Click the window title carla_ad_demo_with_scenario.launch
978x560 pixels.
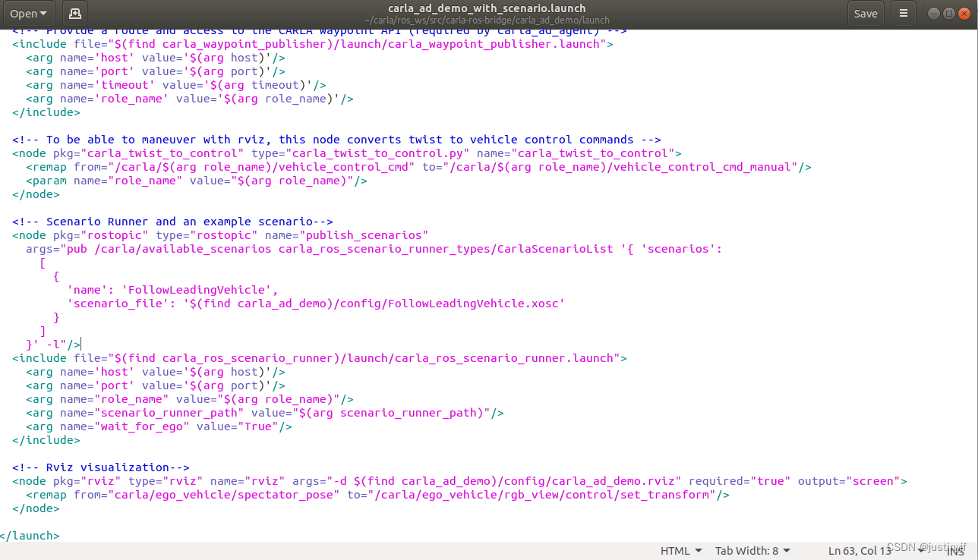click(x=487, y=8)
